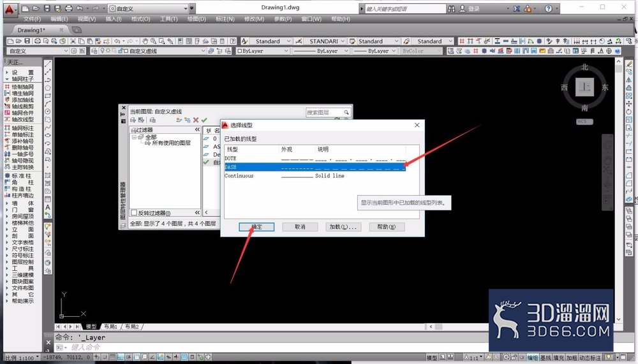Viewport: 638px width, 364px height.
Task: Open the ByLayer linetype dropdown
Action: 321,51
